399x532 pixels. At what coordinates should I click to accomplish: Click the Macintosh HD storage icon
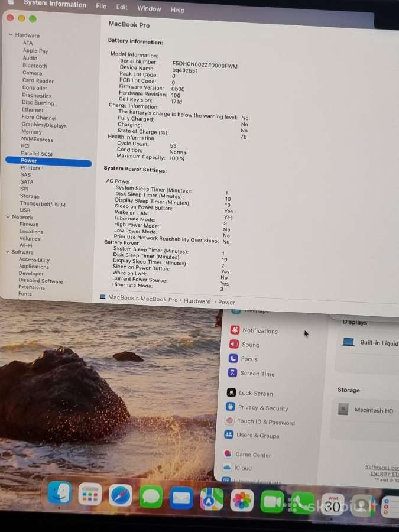pos(343,409)
